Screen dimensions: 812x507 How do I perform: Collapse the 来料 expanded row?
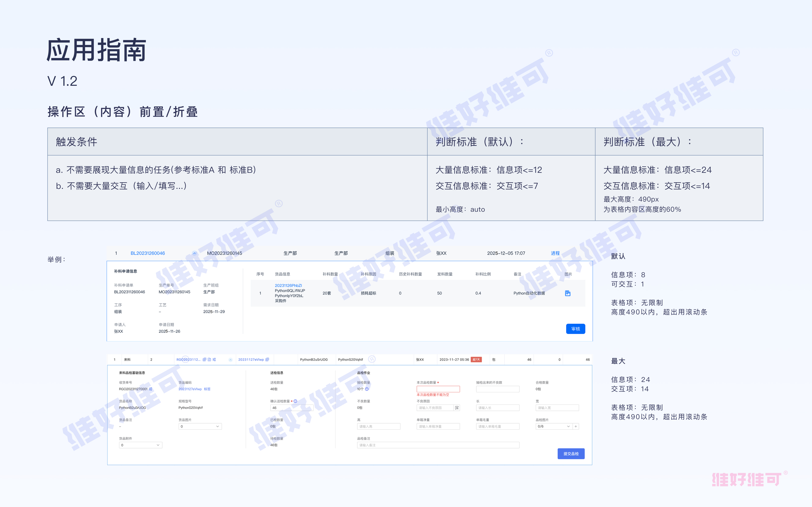coord(230,360)
